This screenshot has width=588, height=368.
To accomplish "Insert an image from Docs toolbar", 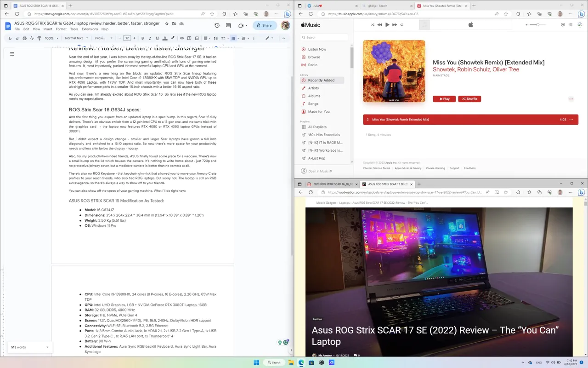I will click(x=197, y=38).
